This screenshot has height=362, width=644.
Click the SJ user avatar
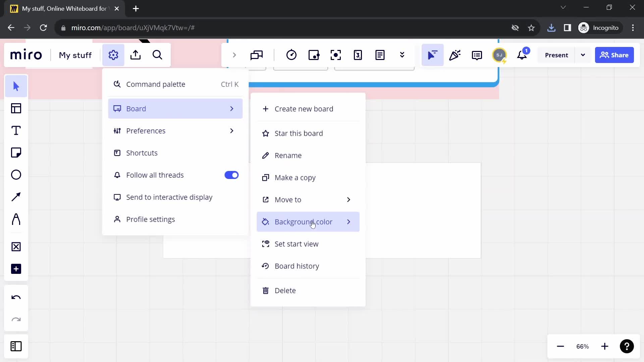[499, 55]
